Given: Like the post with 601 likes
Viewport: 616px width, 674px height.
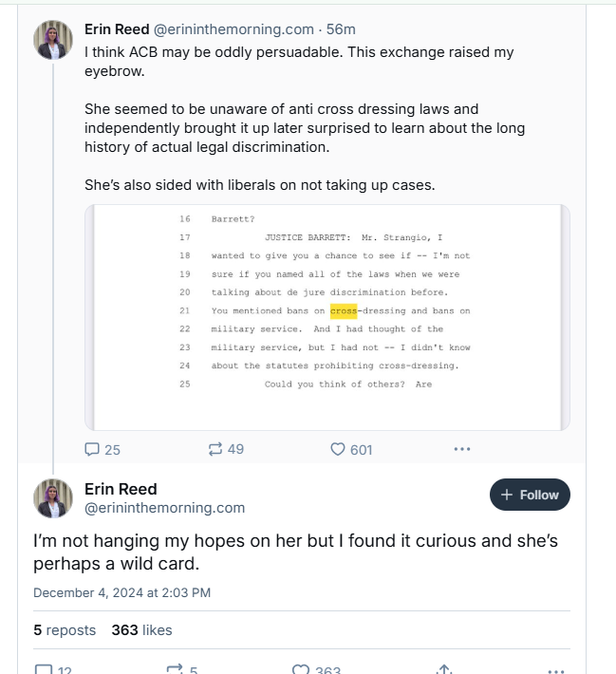Looking at the screenshot, I should point(338,449).
